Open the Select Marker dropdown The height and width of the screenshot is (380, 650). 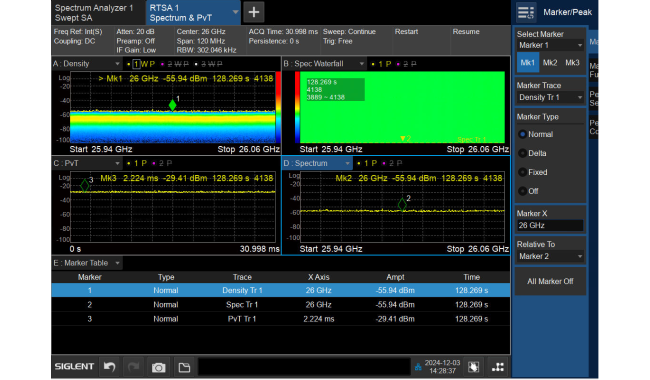[550, 45]
